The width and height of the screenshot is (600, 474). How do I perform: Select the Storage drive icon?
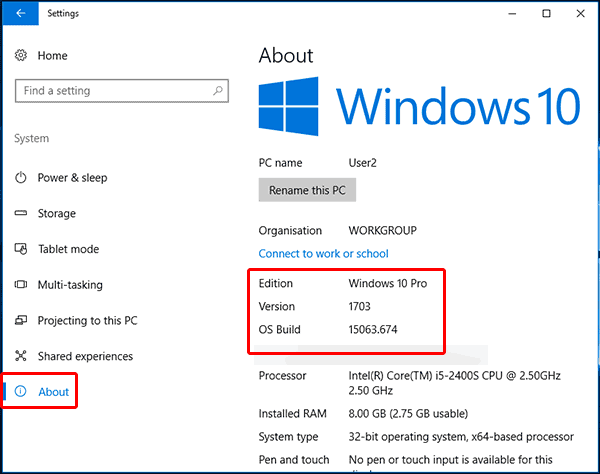(21, 213)
